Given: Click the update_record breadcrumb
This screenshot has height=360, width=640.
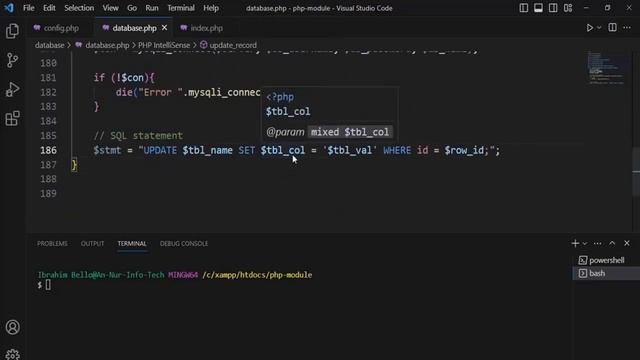Looking at the screenshot, I should [233, 45].
